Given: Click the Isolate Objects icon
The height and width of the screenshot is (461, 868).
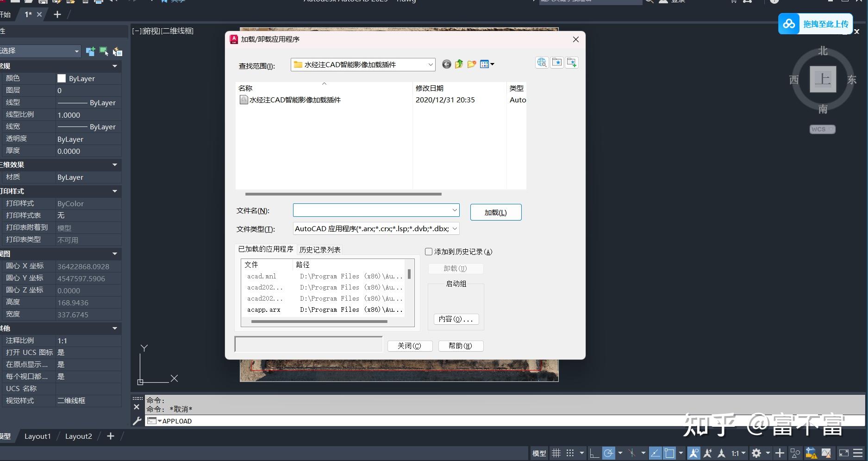Looking at the screenshot, I should click(795, 453).
